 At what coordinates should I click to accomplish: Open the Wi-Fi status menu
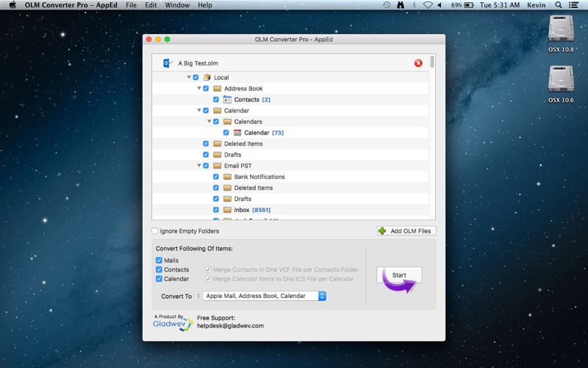[428, 5]
